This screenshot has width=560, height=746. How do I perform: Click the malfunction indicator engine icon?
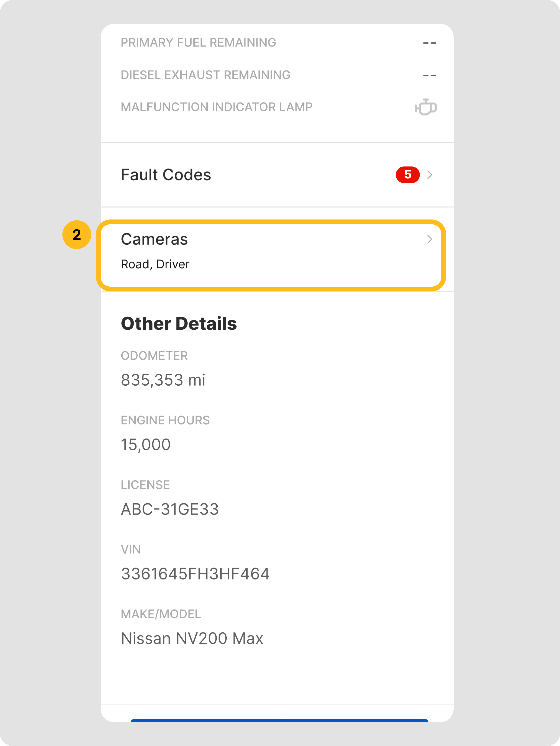tap(425, 107)
